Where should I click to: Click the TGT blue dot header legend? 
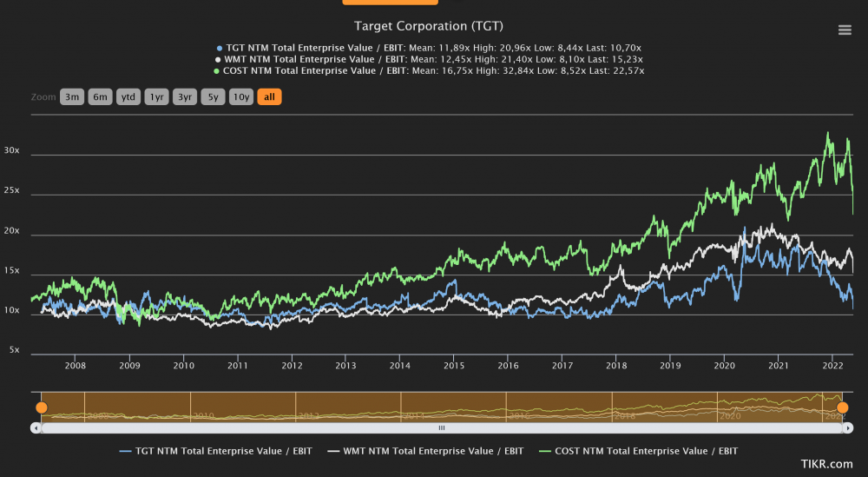tap(220, 48)
